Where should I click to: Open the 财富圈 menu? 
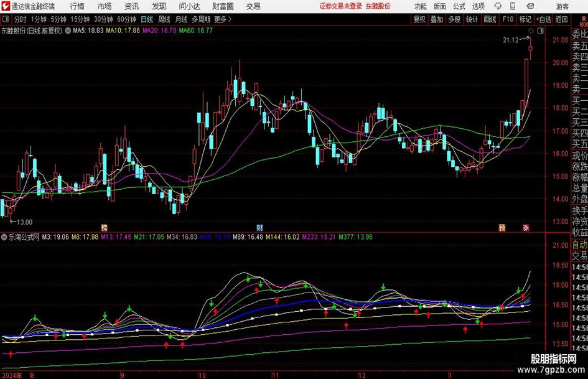223,6
